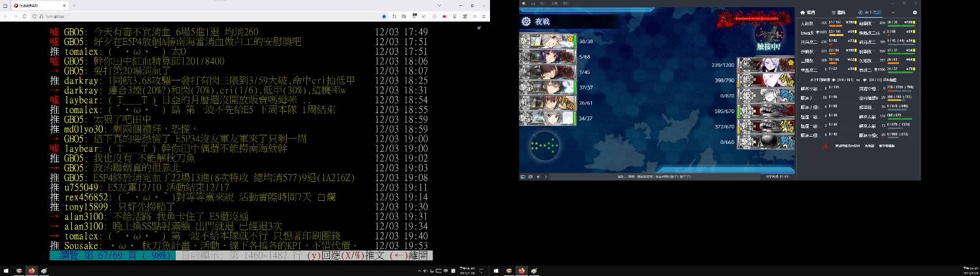The height and width of the screenshot is (276, 980).
Task: Open the Windows Start menu on left monitor
Action: tap(6, 271)
